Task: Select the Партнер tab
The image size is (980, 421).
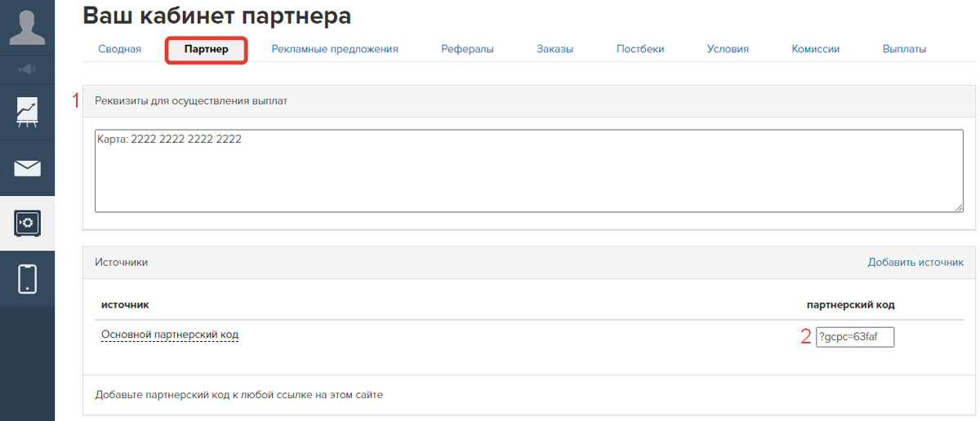Action: pos(206,49)
